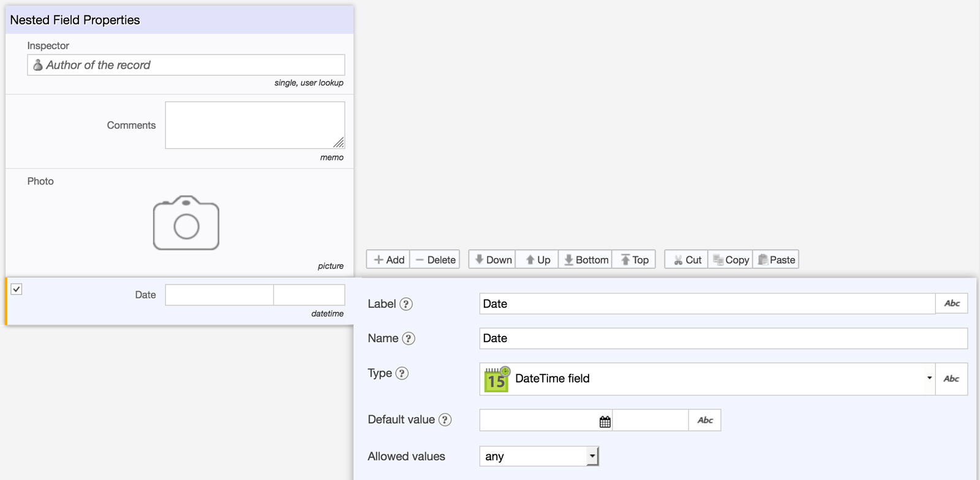
Task: Click the Abc button beside Default value
Action: point(705,421)
